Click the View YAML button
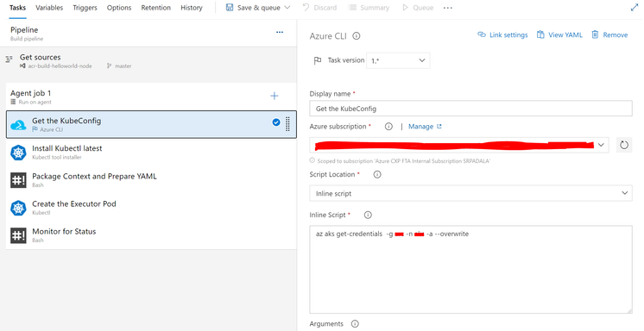The image size is (644, 331). click(559, 34)
